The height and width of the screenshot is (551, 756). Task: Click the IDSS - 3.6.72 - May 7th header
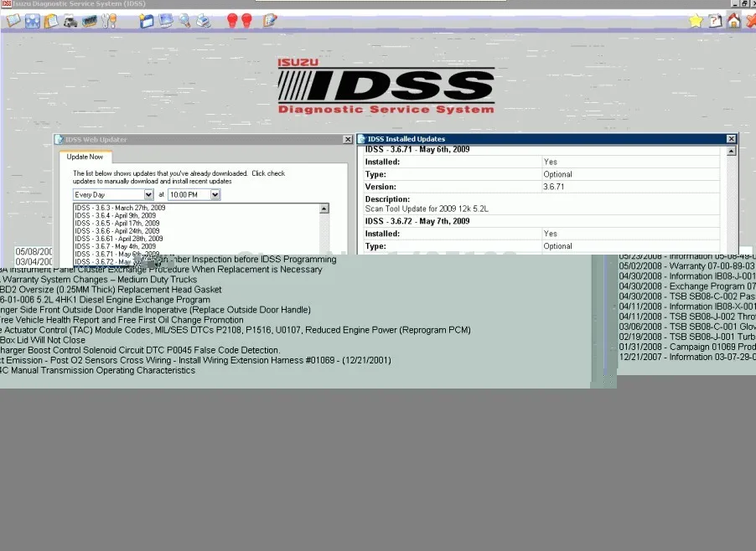click(x=417, y=221)
